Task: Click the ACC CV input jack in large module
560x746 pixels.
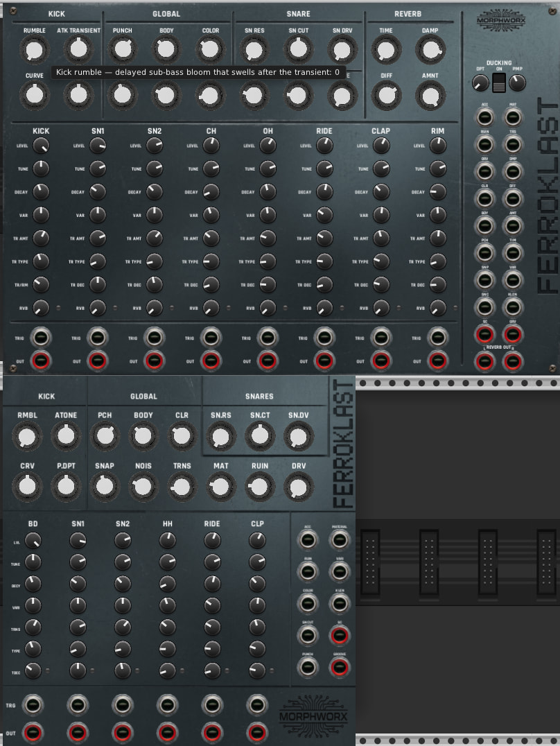Action: tap(484, 117)
